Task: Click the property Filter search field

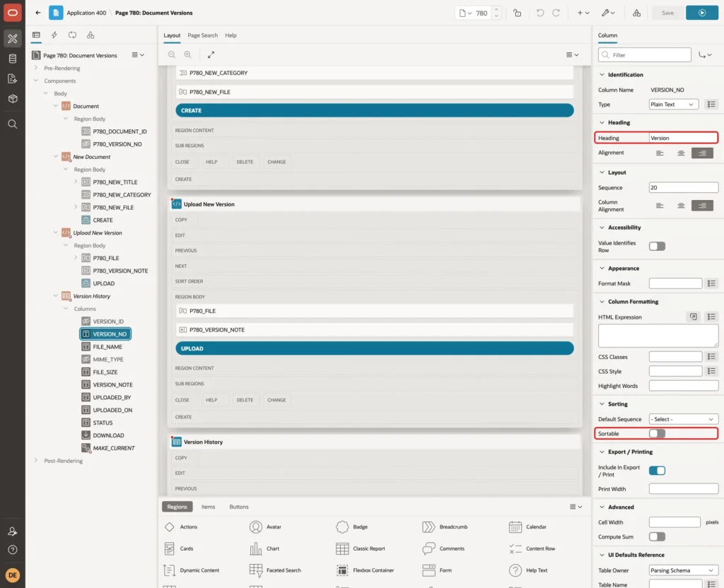Action: (645, 55)
